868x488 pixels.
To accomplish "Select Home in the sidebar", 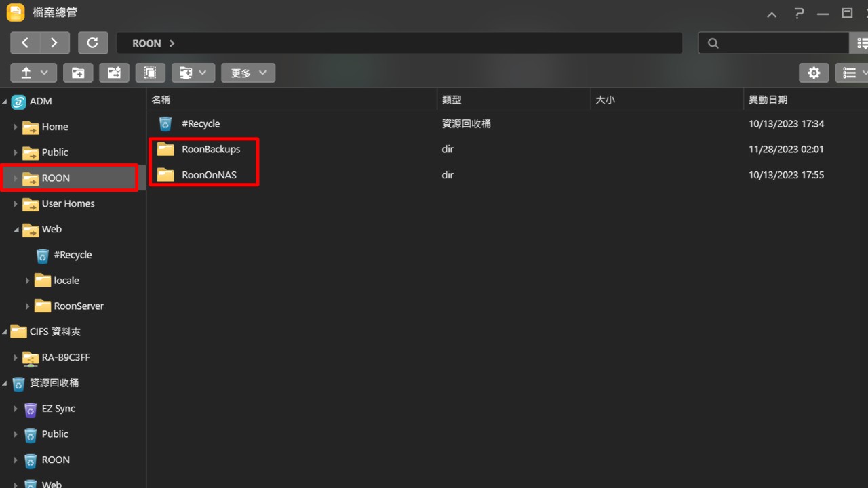I will click(55, 127).
